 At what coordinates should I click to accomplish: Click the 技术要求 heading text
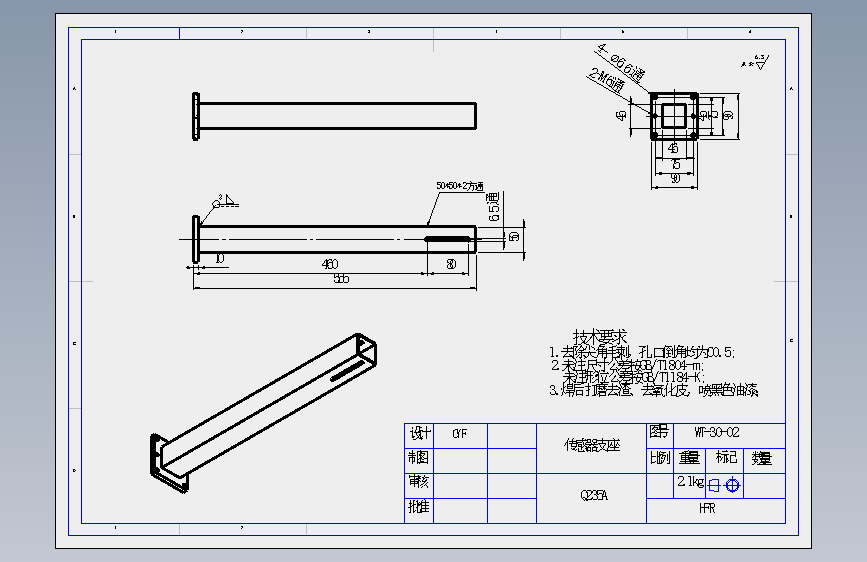coord(600,337)
